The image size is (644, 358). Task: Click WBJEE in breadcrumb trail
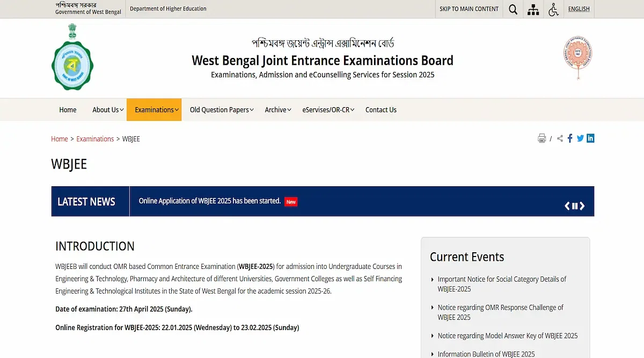pyautogui.click(x=131, y=139)
